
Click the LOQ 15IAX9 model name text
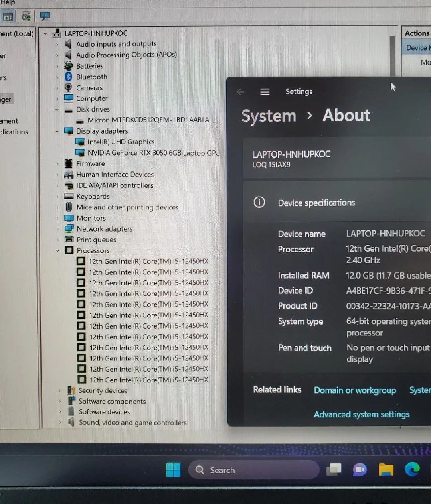271,165
